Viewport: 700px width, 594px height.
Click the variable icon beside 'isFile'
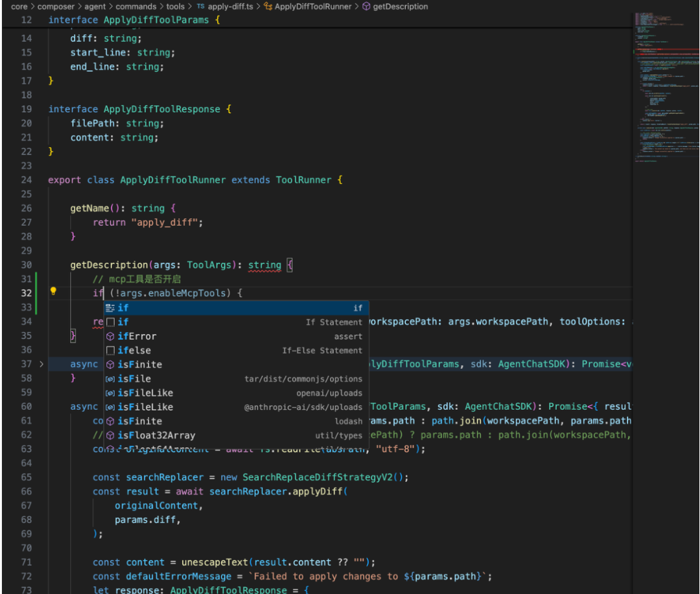point(110,379)
